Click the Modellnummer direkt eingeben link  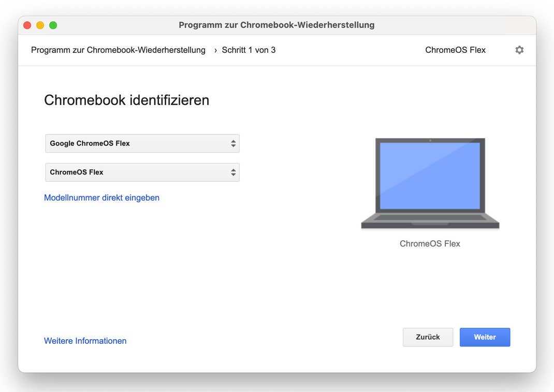click(102, 198)
